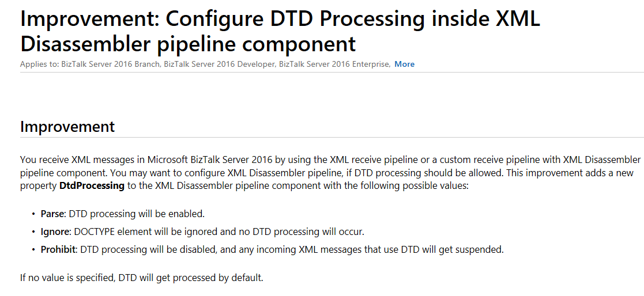Screen dimensions: 644x296
Task: Click "DTD processing will be enabled" text
Action: 137,214
